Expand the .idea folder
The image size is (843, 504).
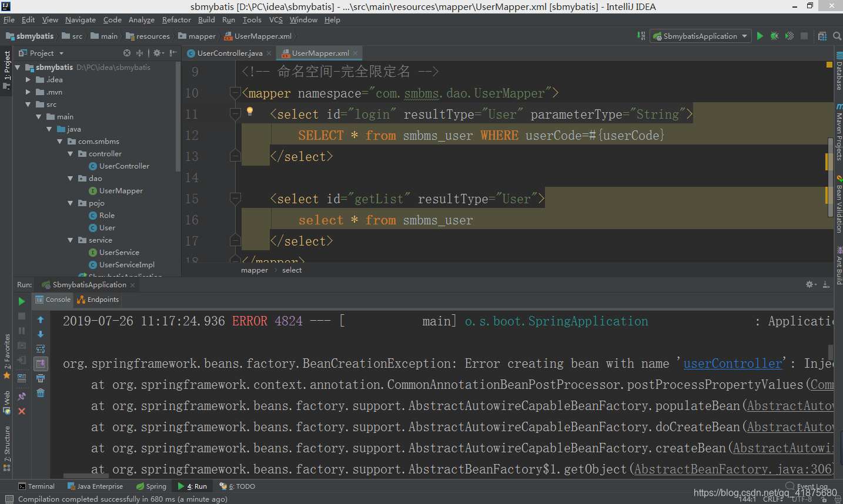point(28,79)
